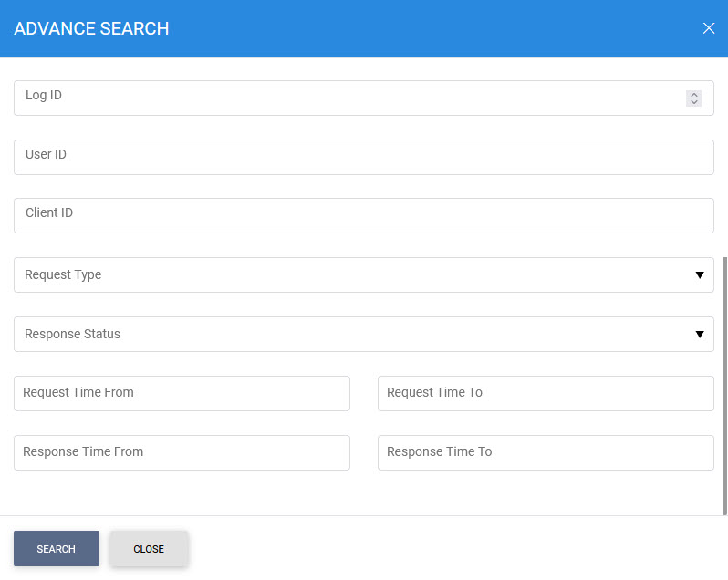
Task: Click the Log ID placeholder label text
Action: pyautogui.click(x=44, y=95)
